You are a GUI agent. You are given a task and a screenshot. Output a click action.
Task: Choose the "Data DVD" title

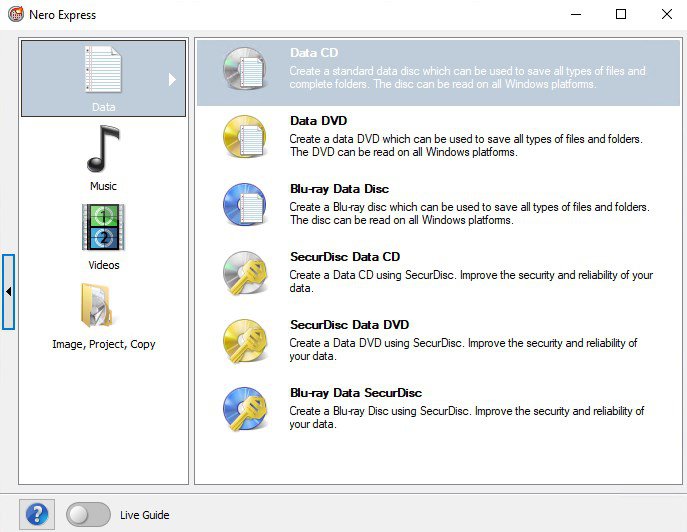(x=319, y=121)
